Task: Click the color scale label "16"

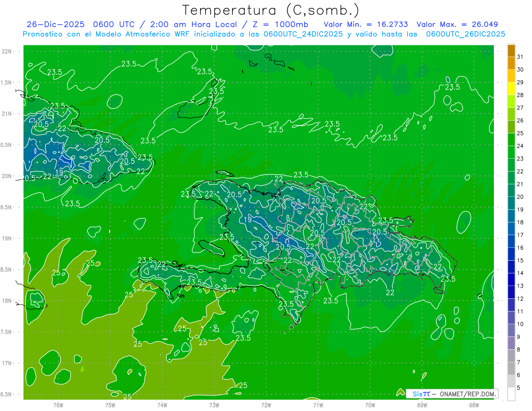Action: click(x=520, y=247)
